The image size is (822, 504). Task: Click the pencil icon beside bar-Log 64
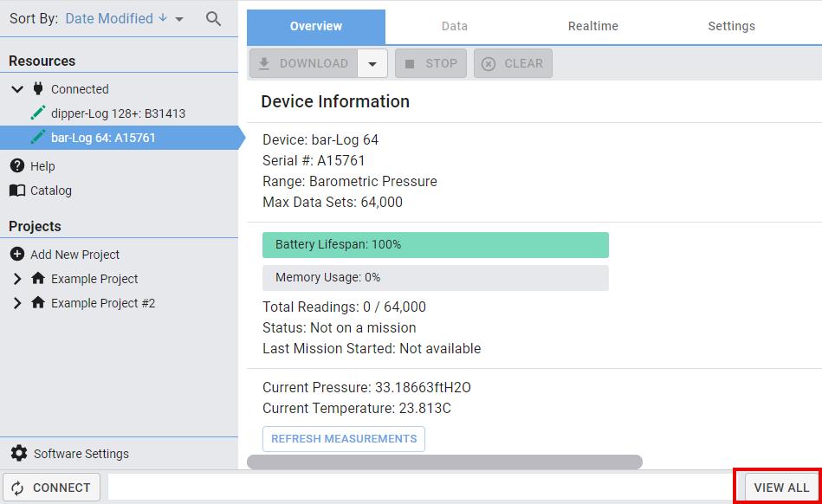click(37, 138)
